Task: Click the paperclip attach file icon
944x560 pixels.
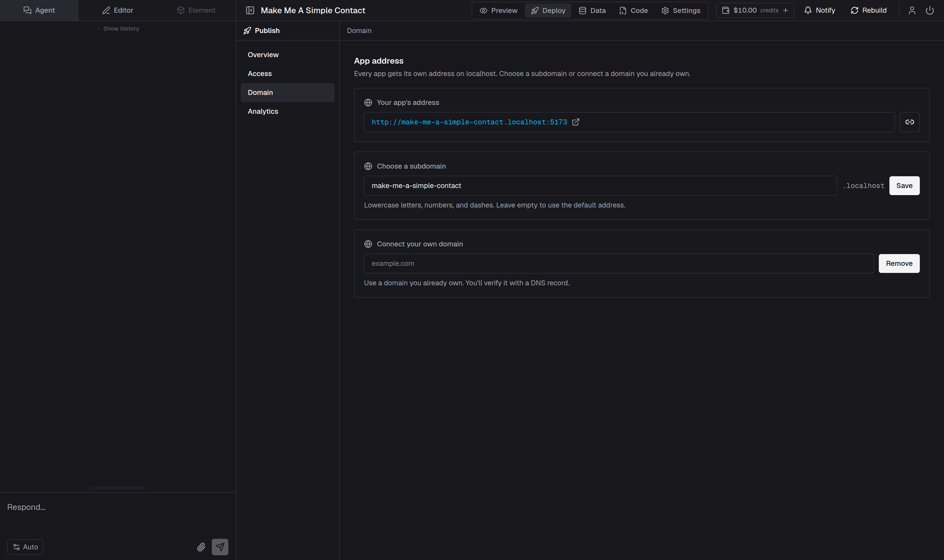Action: pos(201,547)
